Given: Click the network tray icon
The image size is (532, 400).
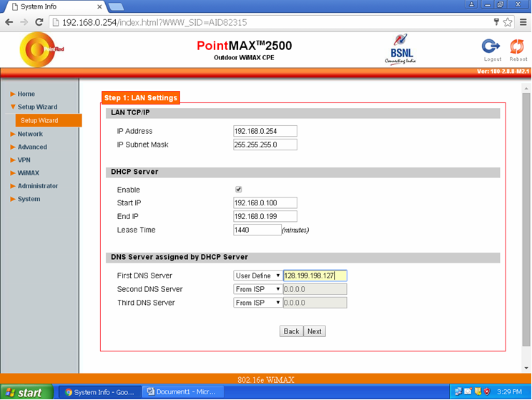Looking at the screenshot, I should [x=458, y=391].
